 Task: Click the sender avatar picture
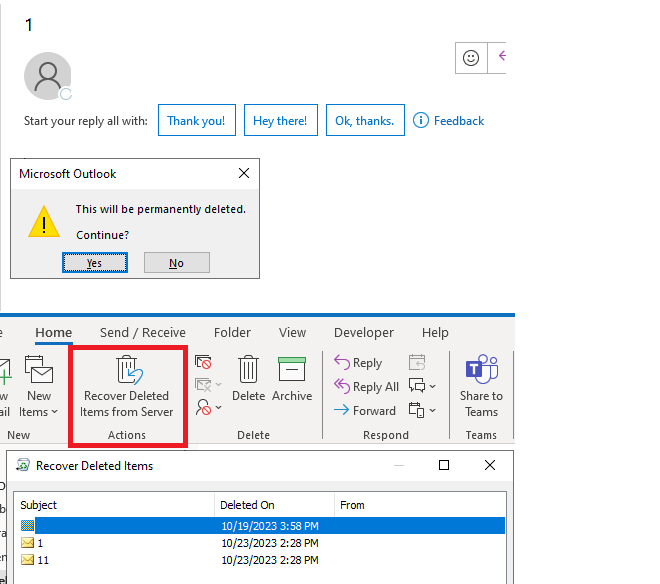[48, 76]
